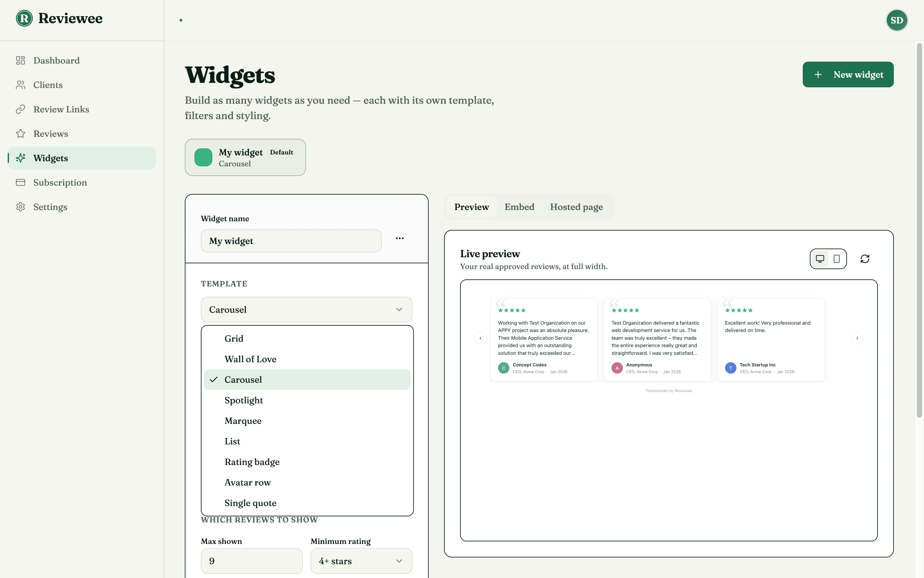Click the Dashboard sidebar label
924x578 pixels.
click(x=56, y=60)
